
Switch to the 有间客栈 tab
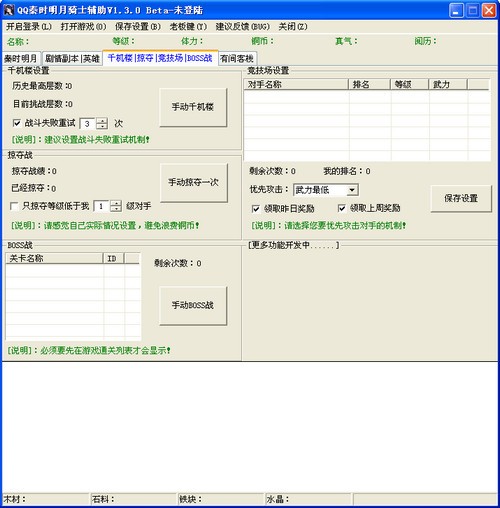tap(237, 59)
